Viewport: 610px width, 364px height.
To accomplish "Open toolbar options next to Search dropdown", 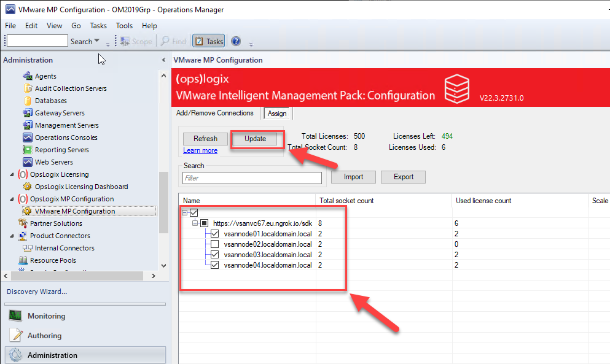I will (108, 44).
